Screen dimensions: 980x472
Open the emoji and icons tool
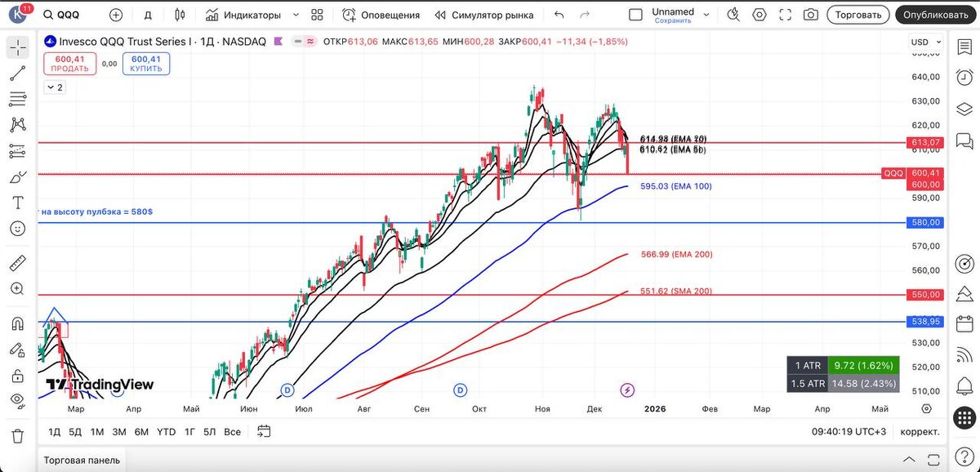point(17,229)
